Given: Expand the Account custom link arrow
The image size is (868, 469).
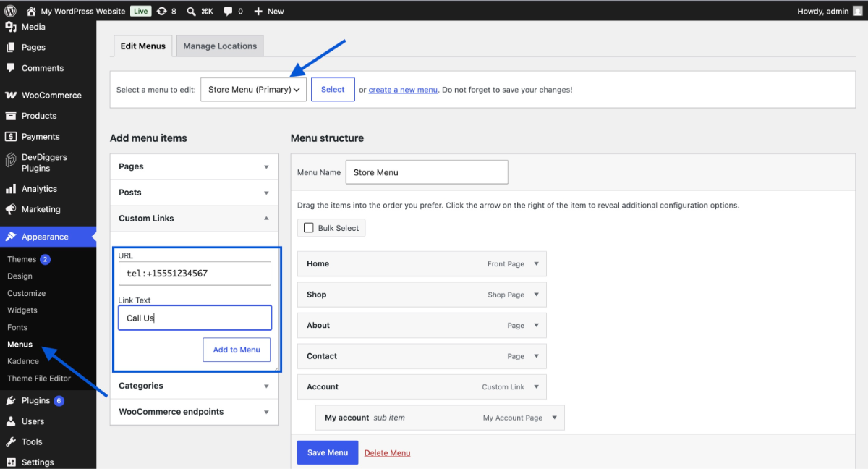Looking at the screenshot, I should pos(536,387).
